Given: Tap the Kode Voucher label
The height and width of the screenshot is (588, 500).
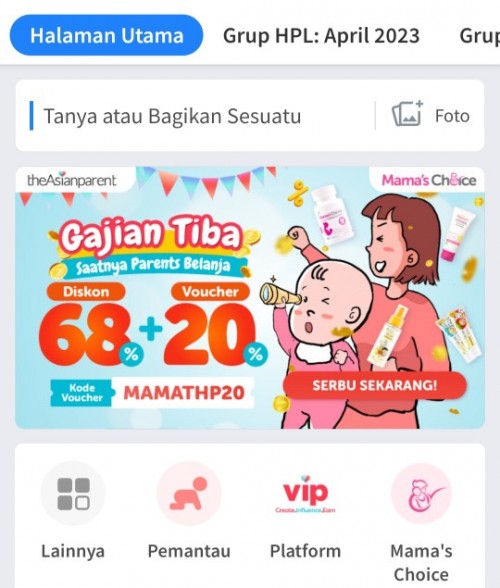Looking at the screenshot, I should [x=81, y=393].
